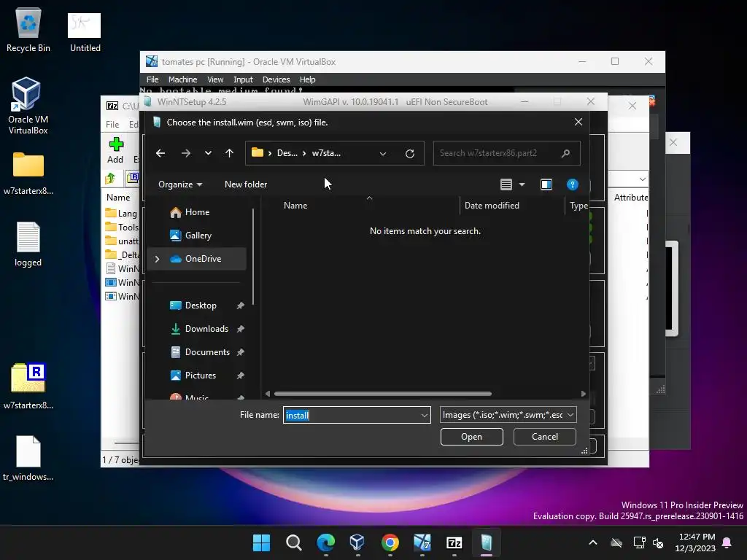Image resolution: width=747 pixels, height=560 pixels.
Task: Expand the File name dropdown arrow
Action: 425,415
